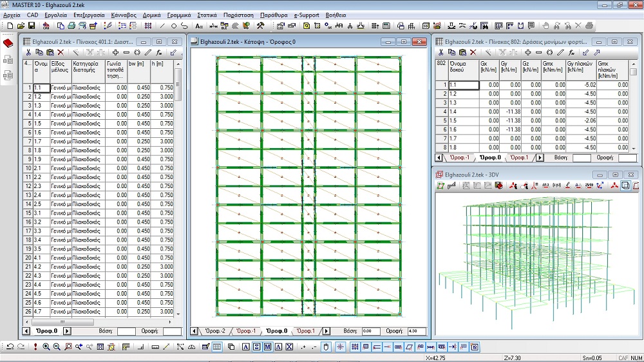Click next-floor arrow in table 401 tabs

coord(68,331)
